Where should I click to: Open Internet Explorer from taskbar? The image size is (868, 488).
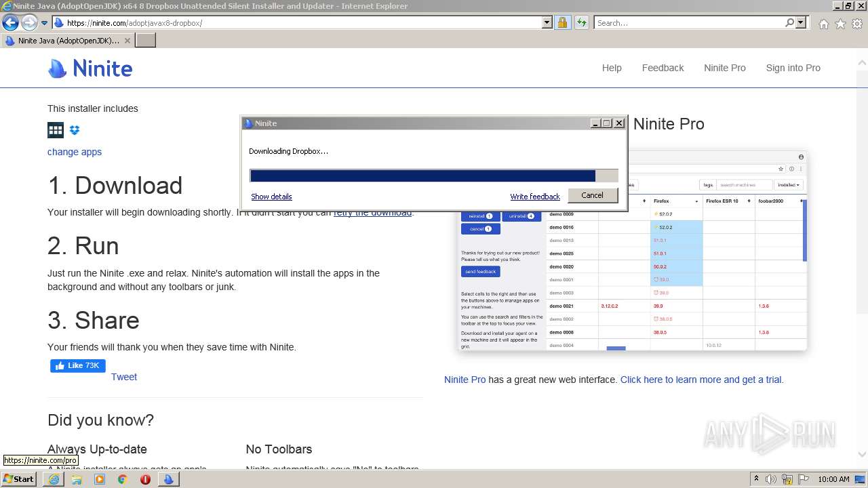pos(54,479)
